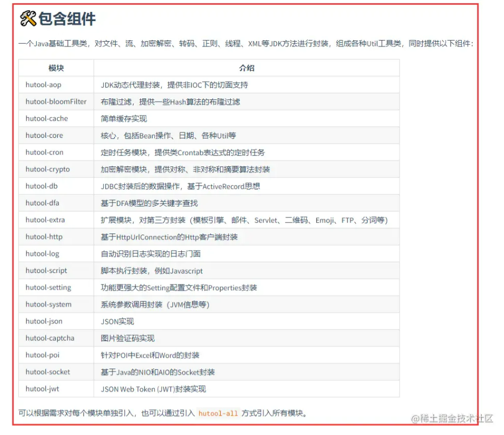Select the hutool-aop module name
This screenshot has width=504, height=435.
tap(43, 85)
